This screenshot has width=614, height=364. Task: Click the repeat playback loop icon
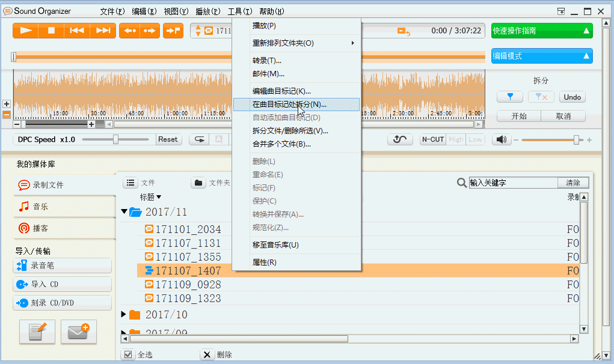(x=401, y=139)
